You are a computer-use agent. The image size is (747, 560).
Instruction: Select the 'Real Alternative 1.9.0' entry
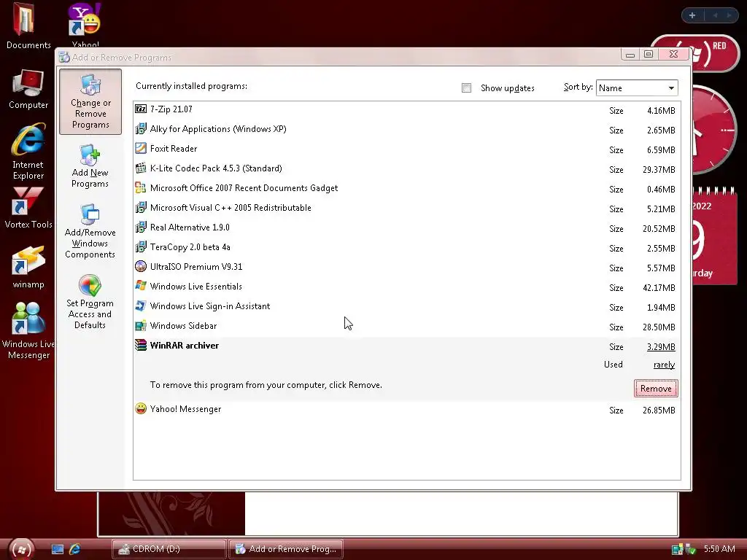(406, 227)
